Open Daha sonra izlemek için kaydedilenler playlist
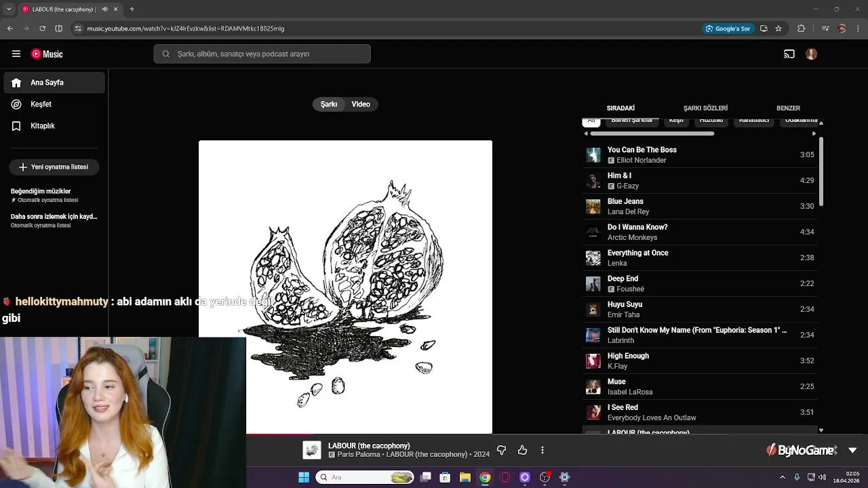Screen dimensions: 868x488 (x=54, y=220)
